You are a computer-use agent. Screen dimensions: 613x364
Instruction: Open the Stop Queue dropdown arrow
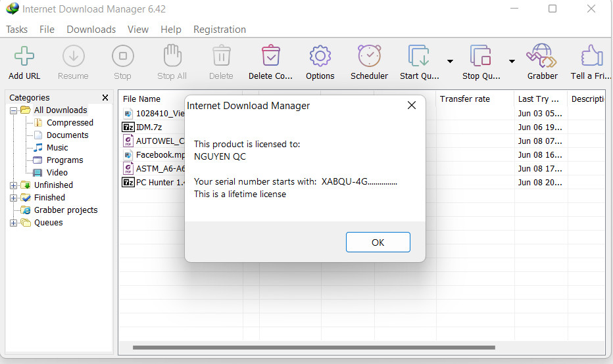coord(512,61)
